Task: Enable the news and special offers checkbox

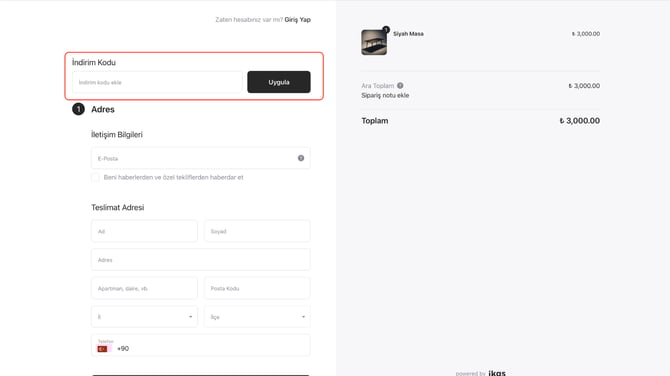Action: [95, 177]
